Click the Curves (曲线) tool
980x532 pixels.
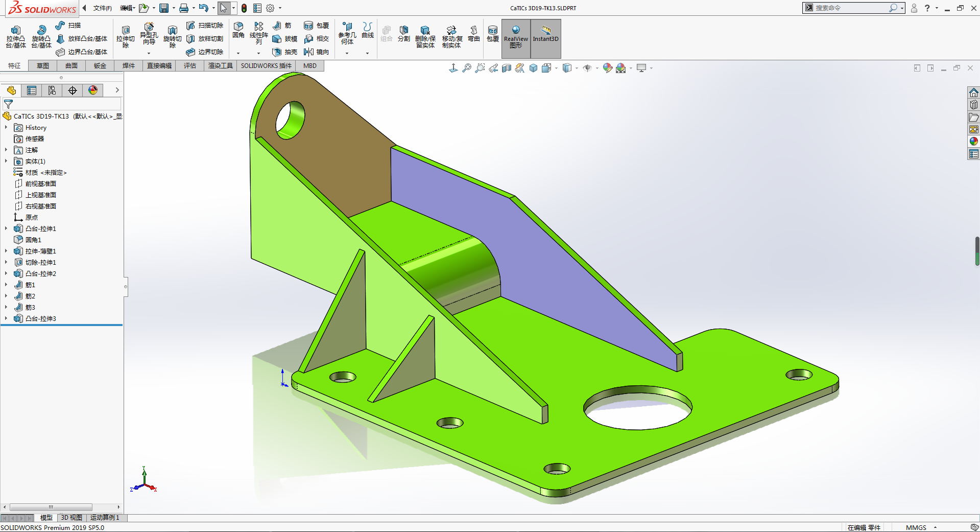(x=368, y=31)
